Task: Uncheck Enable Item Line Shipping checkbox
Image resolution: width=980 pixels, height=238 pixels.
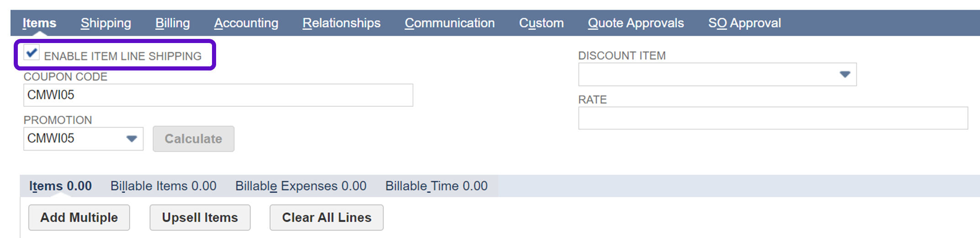Action: coord(32,53)
